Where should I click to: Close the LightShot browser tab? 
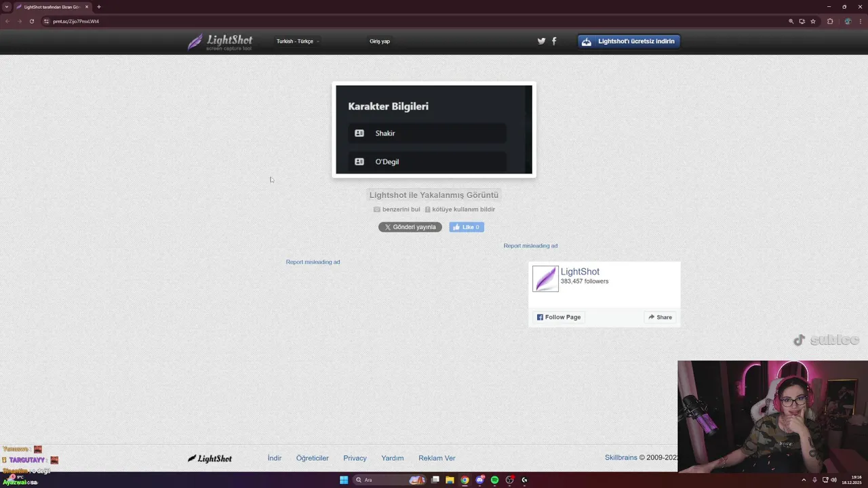[87, 7]
